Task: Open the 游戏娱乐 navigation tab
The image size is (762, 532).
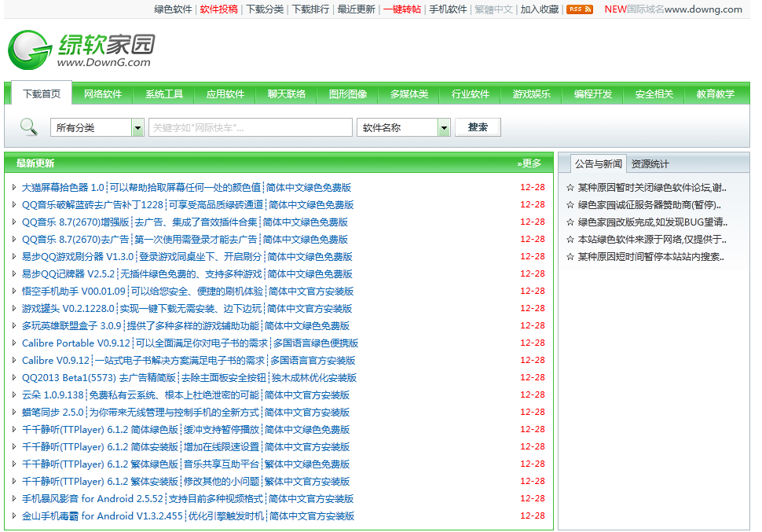Action: [x=532, y=94]
